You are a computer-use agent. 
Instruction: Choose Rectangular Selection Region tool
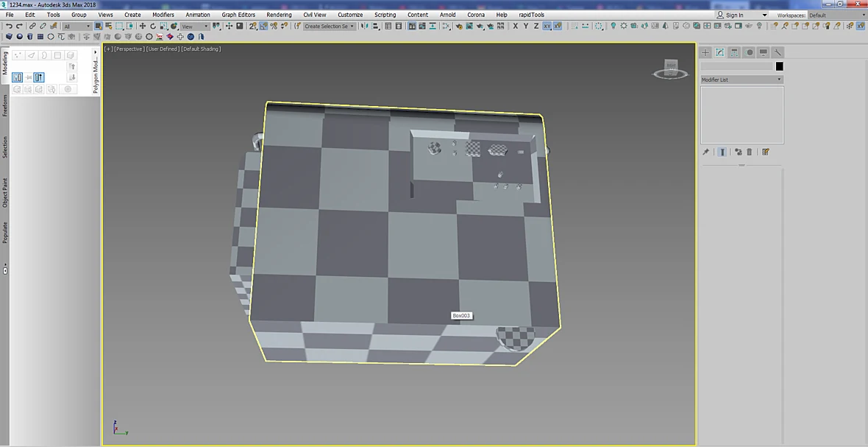(x=119, y=26)
